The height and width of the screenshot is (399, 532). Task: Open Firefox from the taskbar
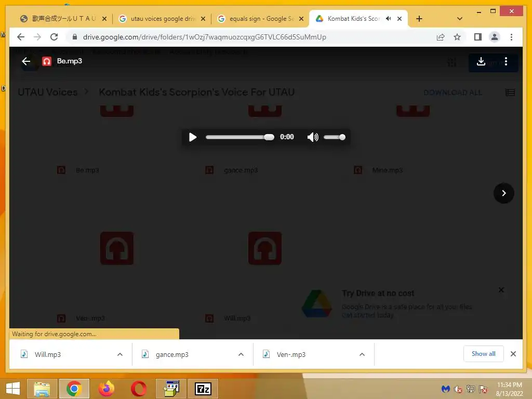106,389
